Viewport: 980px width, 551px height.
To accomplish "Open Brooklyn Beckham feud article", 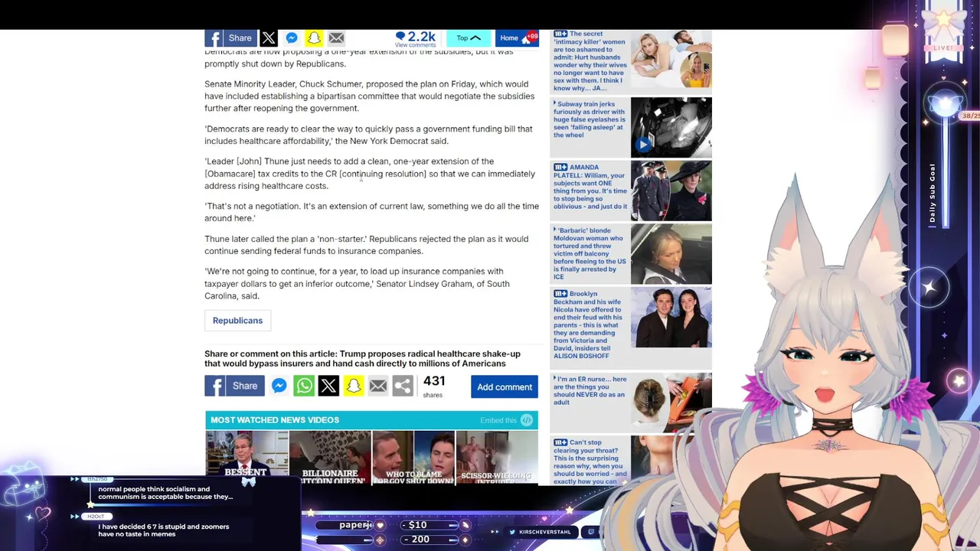I will [x=590, y=324].
